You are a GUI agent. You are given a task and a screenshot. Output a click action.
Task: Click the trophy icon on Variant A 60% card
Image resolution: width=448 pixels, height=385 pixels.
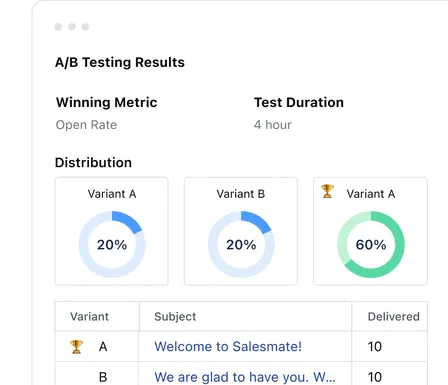(x=327, y=191)
